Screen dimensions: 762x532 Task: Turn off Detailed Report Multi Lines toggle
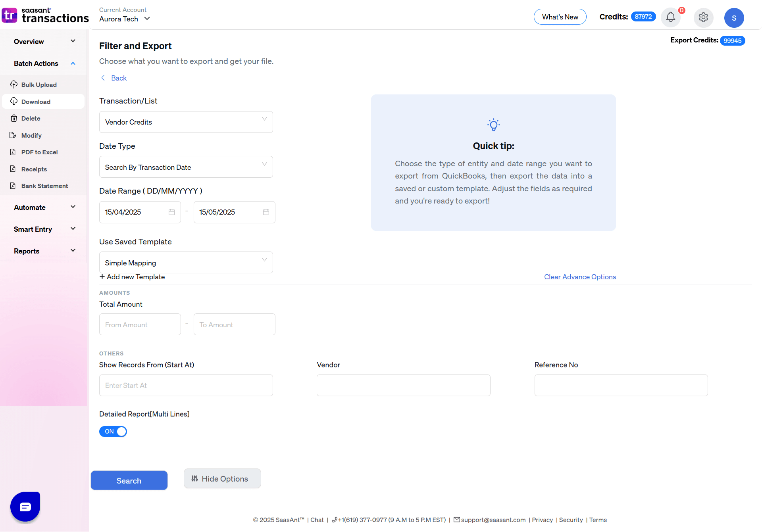113,431
